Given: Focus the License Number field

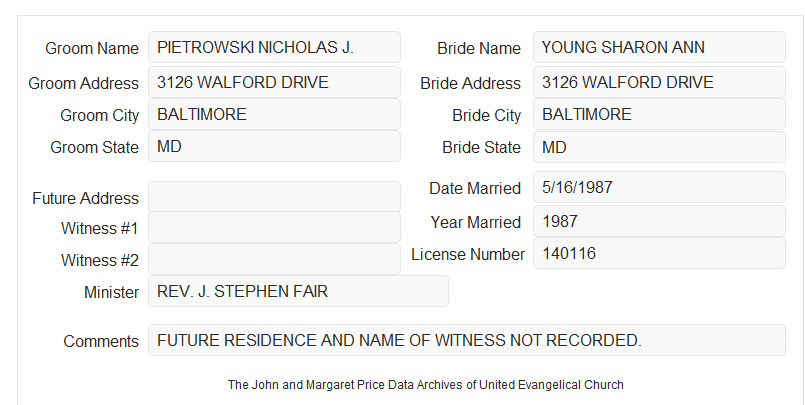Looking at the screenshot, I should click(x=659, y=253).
